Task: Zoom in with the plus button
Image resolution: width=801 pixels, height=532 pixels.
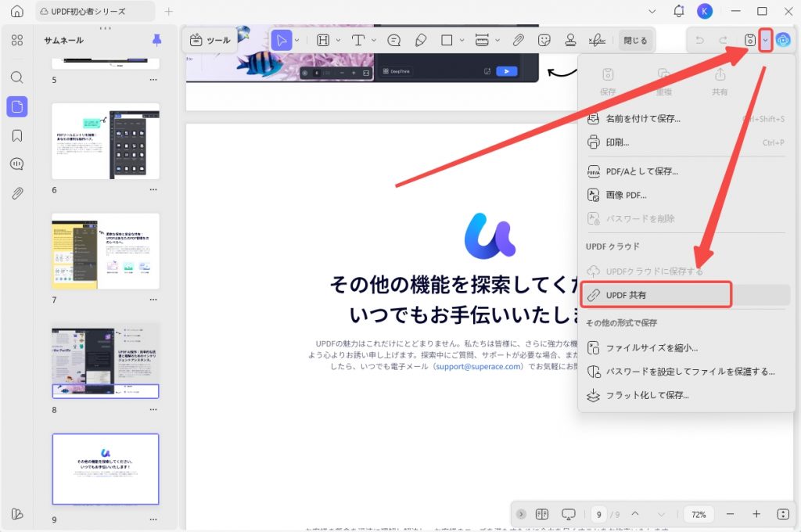Action: click(756, 514)
